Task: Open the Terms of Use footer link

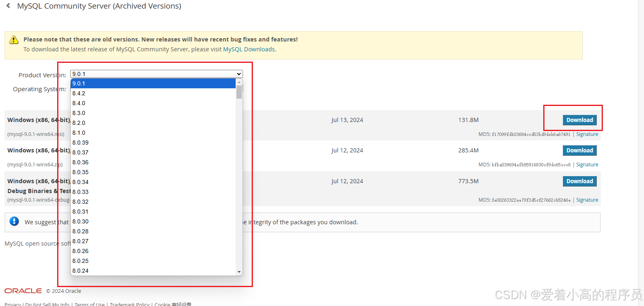Action: (x=90, y=304)
